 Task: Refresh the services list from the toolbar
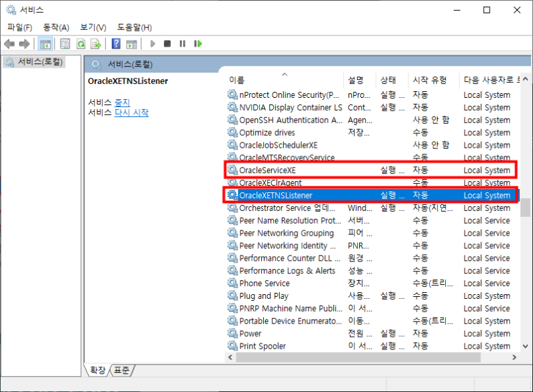pyautogui.click(x=82, y=43)
